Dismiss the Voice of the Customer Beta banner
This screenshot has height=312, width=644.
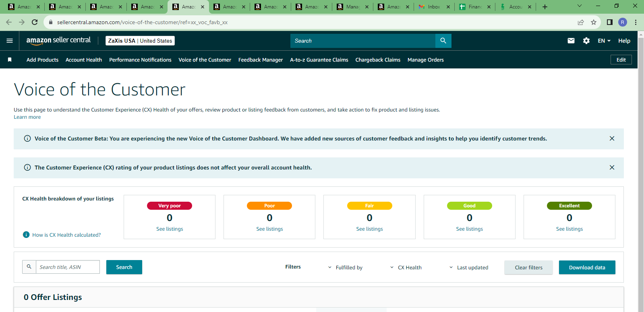point(612,138)
